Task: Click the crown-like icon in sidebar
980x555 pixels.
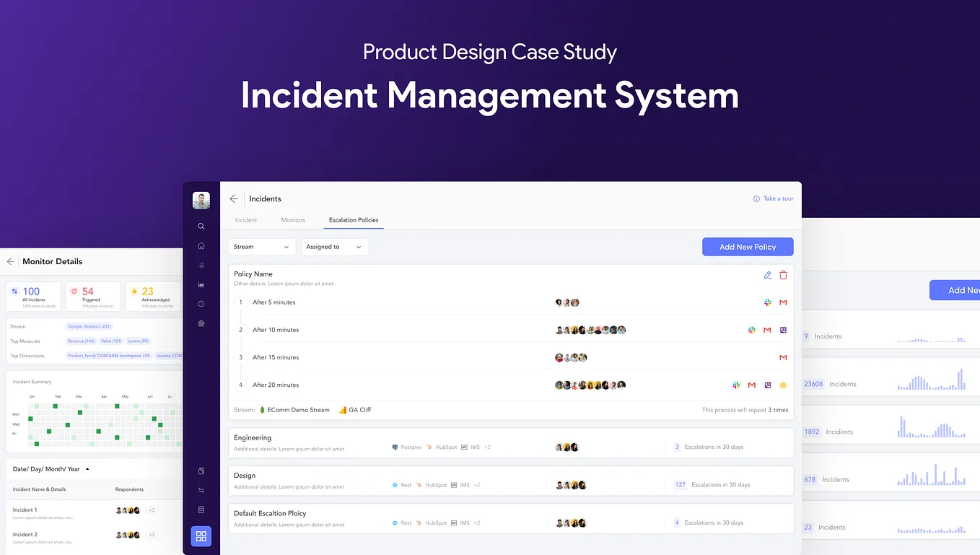Action: [201, 323]
